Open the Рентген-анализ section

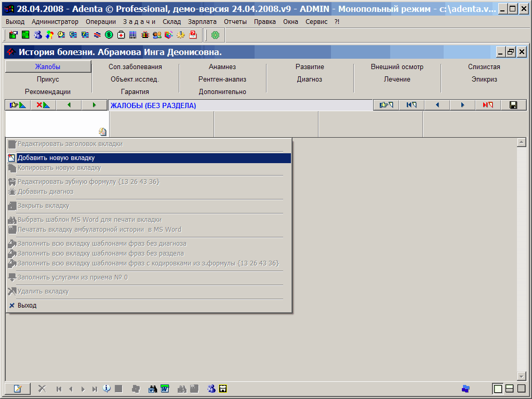point(222,79)
